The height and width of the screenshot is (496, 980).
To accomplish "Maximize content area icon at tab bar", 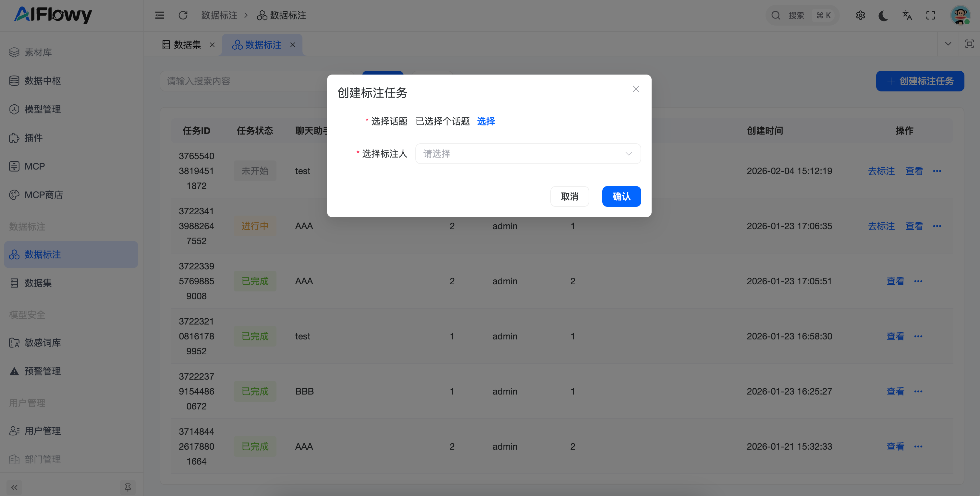I will pyautogui.click(x=969, y=44).
